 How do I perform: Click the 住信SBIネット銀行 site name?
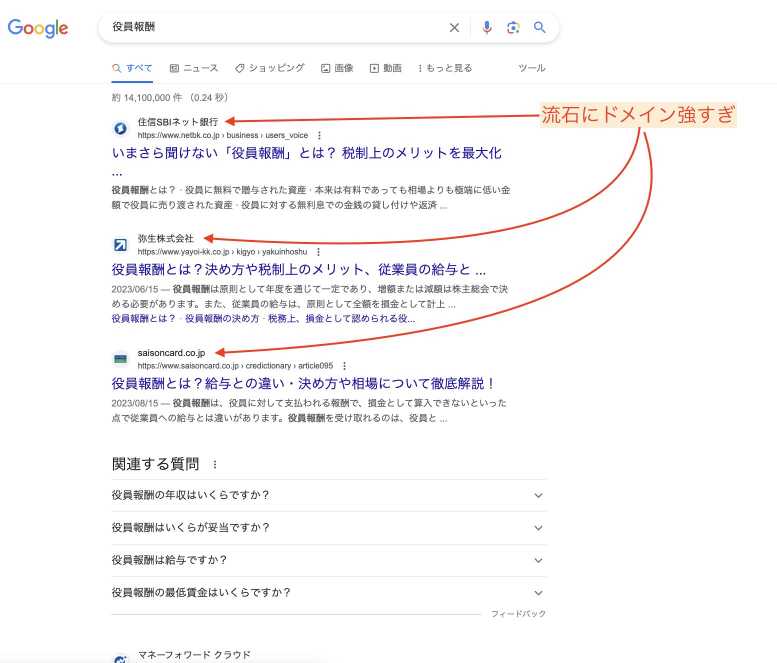[178, 122]
